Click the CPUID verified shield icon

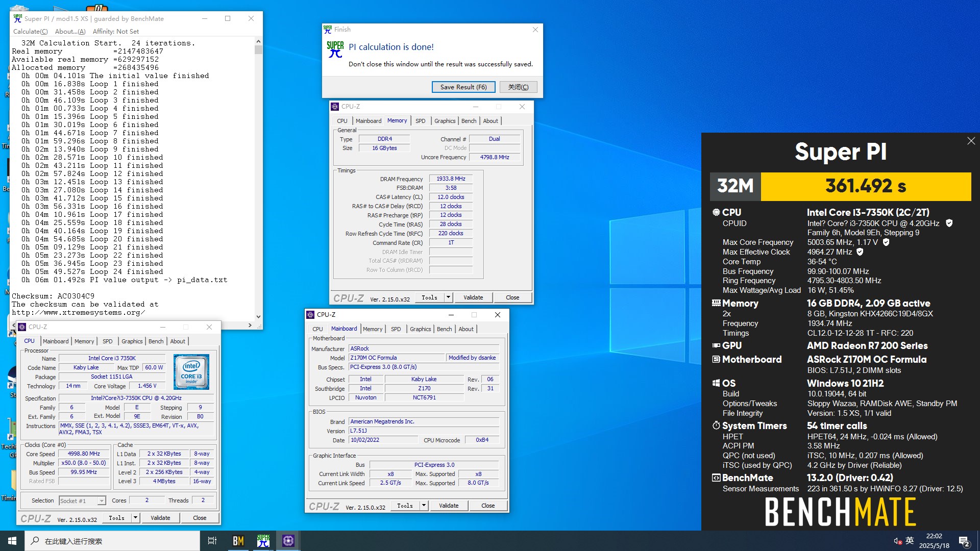pos(949,223)
